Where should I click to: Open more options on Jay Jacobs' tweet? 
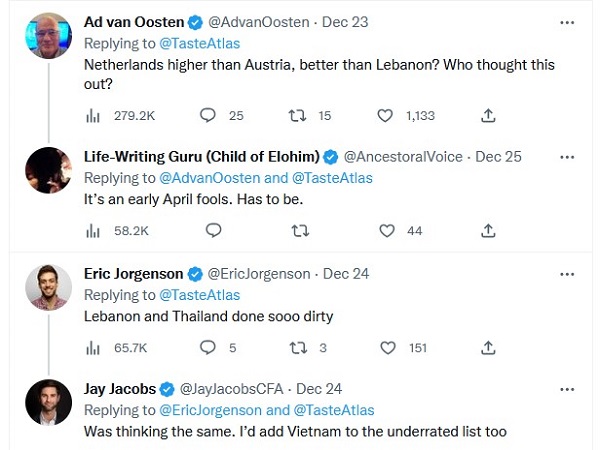(567, 388)
